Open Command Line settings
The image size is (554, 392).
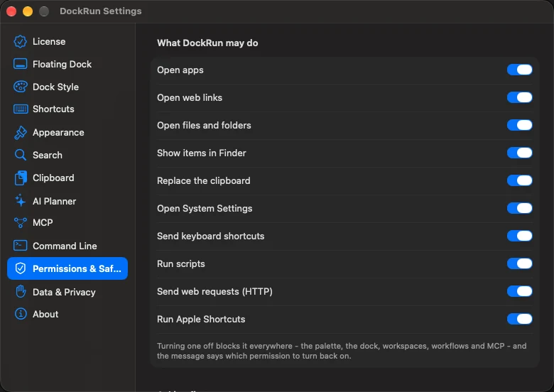coord(67,246)
